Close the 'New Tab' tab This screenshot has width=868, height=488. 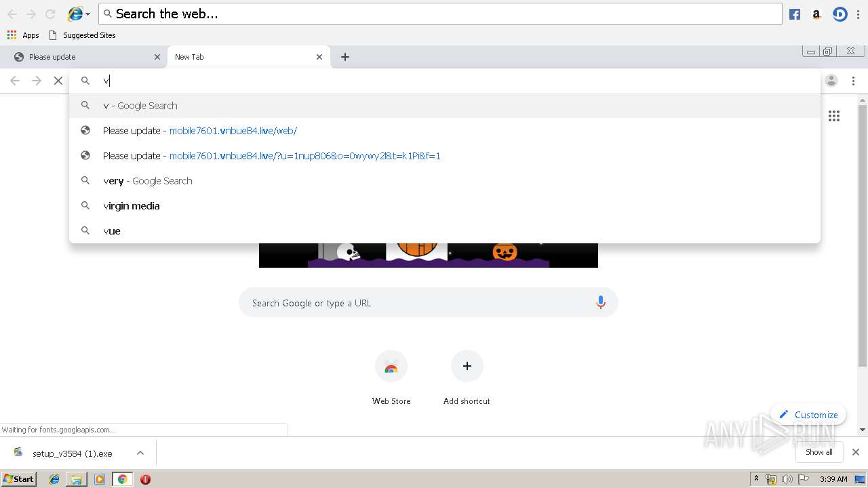319,57
